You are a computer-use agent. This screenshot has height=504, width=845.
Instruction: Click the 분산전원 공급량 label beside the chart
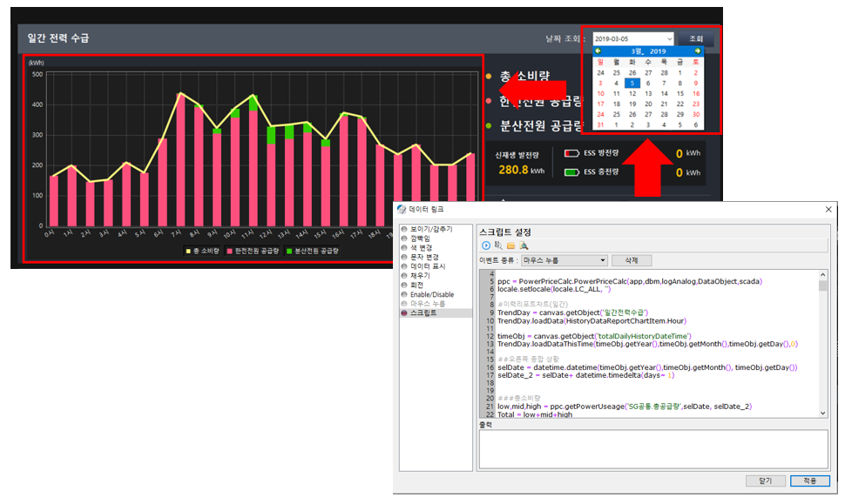(541, 126)
